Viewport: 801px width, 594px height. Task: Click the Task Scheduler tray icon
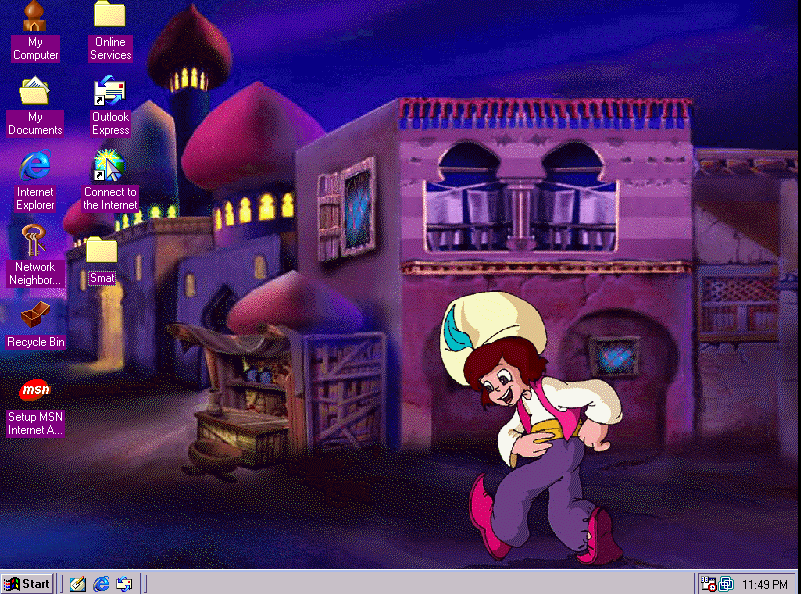708,583
